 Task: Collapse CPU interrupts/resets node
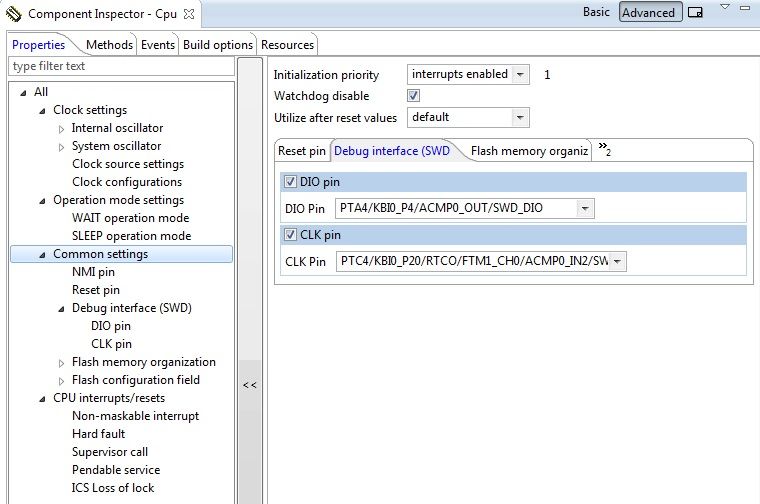(42, 399)
